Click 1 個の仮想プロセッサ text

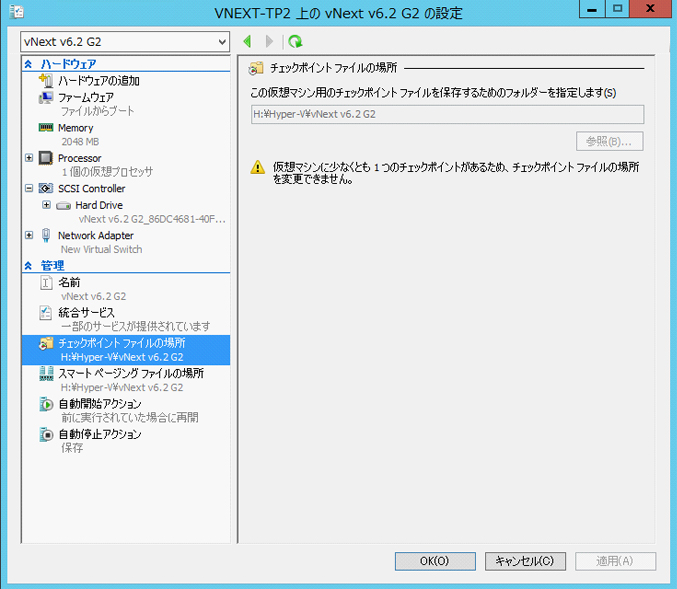point(107,171)
